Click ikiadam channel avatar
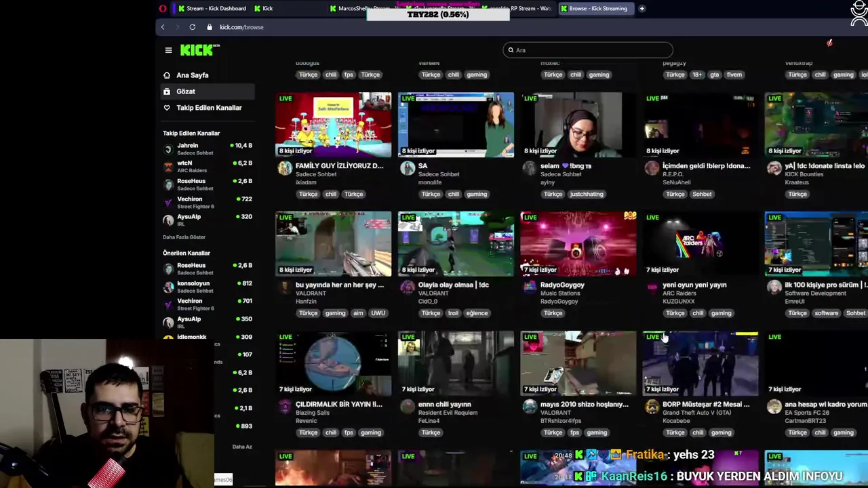The height and width of the screenshot is (488, 868). pyautogui.click(x=285, y=168)
